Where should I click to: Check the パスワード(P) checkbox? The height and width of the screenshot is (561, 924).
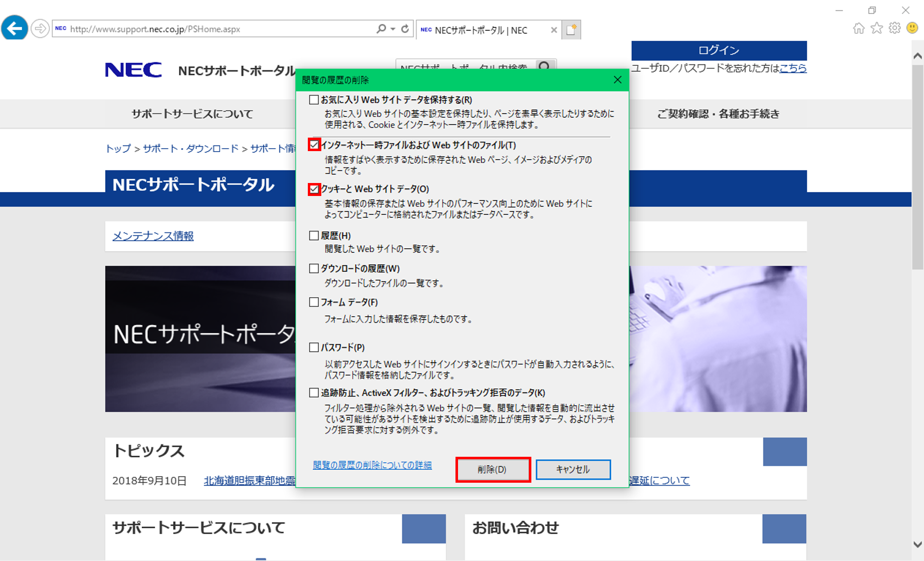pos(314,347)
